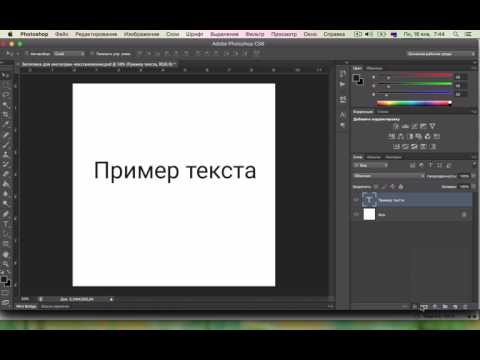
Task: Open the layer blend mode dropdown
Action: click(389, 176)
